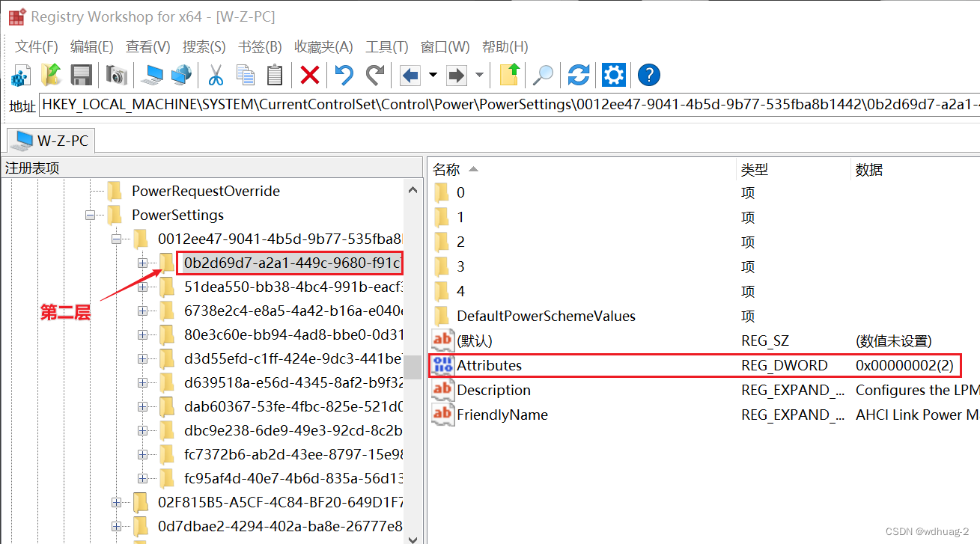Screen dimensions: 980x544
Task: Click the undo arrow icon
Action: [x=344, y=75]
